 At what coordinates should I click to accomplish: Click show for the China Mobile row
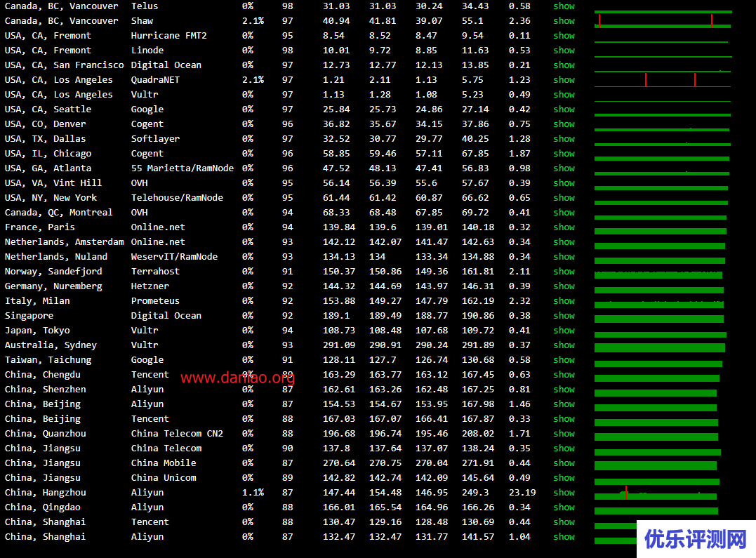[564, 463]
